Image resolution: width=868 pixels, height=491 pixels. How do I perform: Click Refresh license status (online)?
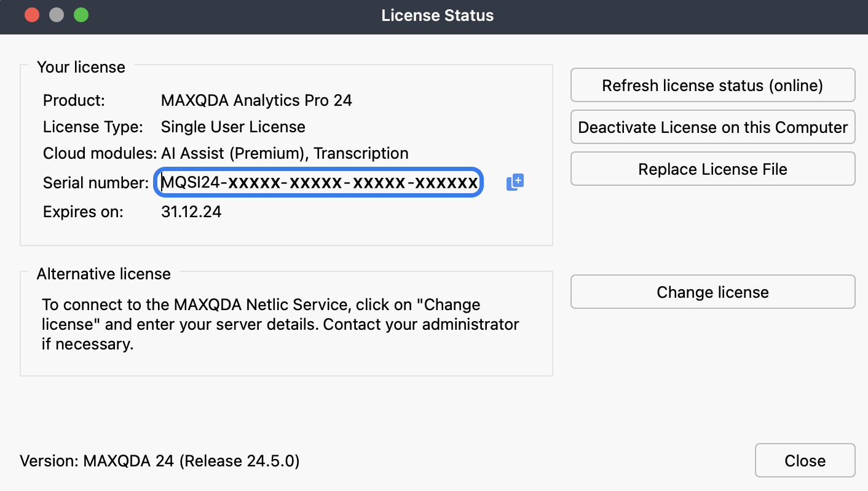712,85
